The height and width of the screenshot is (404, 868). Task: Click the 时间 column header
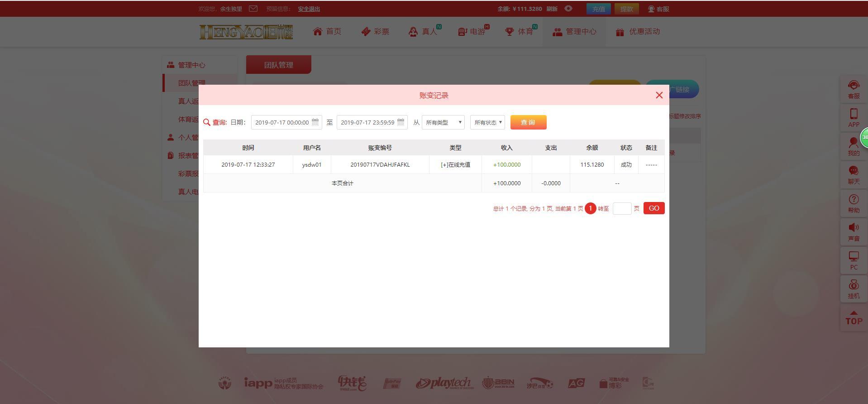coord(248,148)
